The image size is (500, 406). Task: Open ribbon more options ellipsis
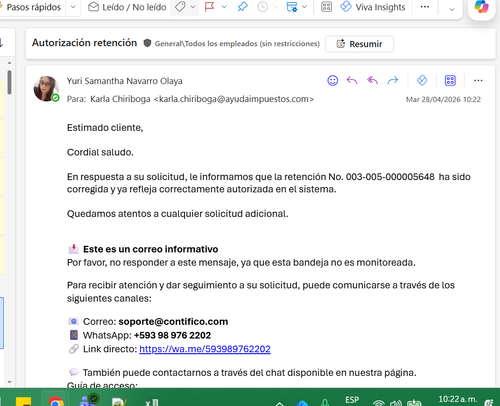coord(425,7)
